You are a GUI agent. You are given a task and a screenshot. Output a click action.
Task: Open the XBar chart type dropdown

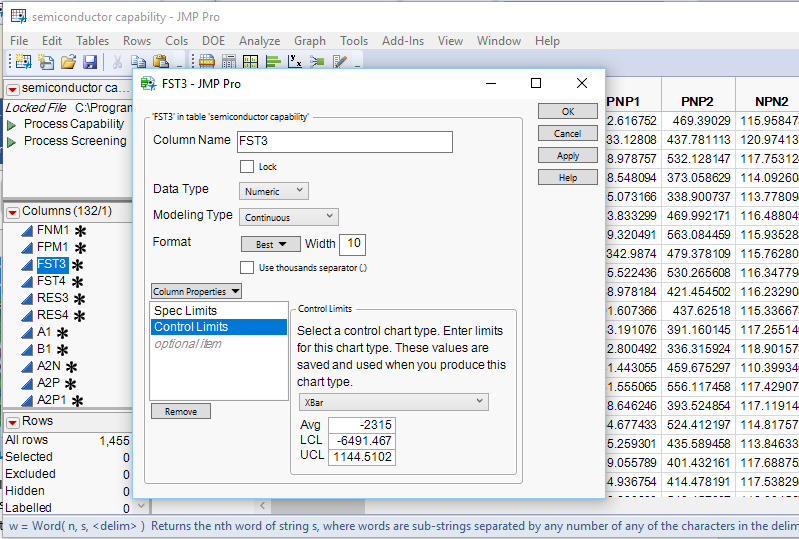click(x=393, y=402)
